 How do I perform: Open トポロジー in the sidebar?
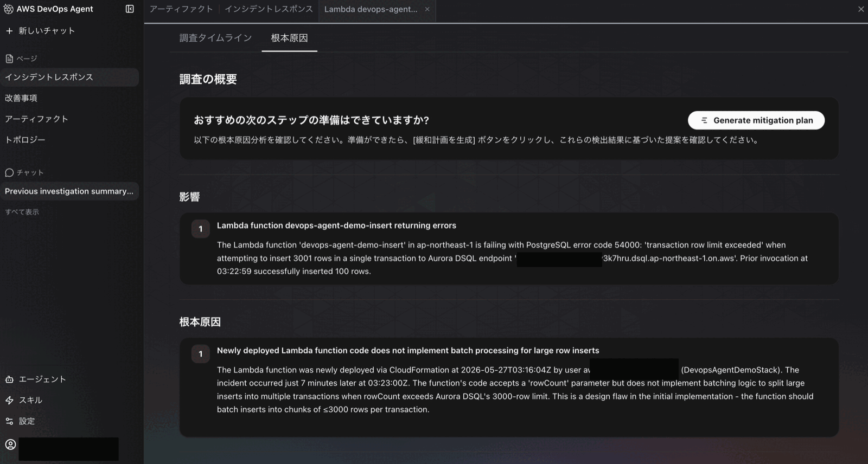(25, 140)
